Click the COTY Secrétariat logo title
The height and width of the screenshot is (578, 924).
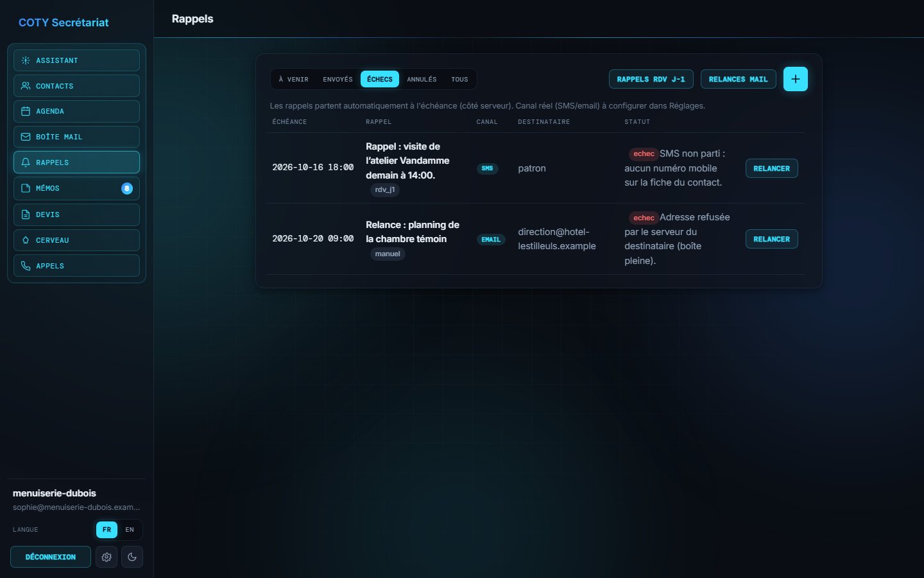tap(64, 22)
